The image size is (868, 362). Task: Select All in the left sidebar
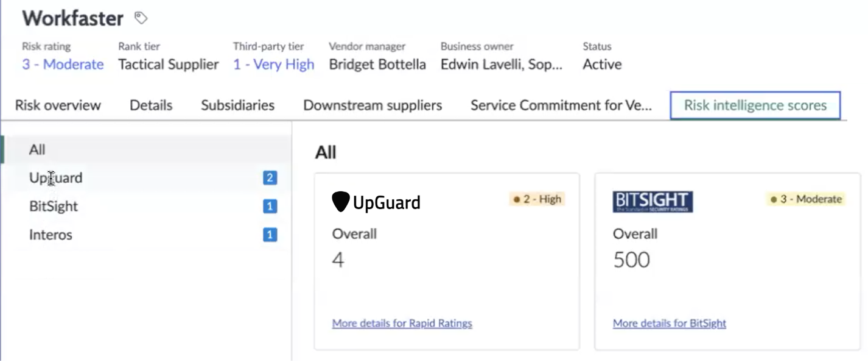tap(146, 149)
